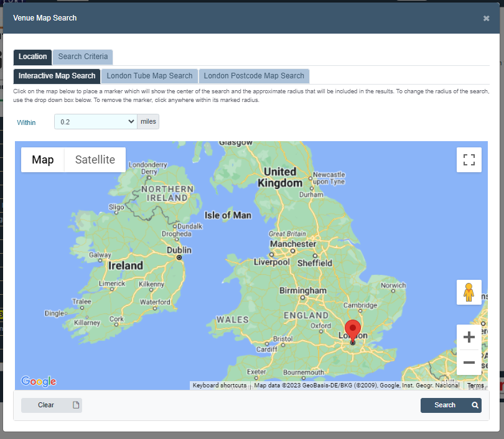Switch map view to Map mode
This screenshot has height=439, width=504.
click(x=43, y=160)
